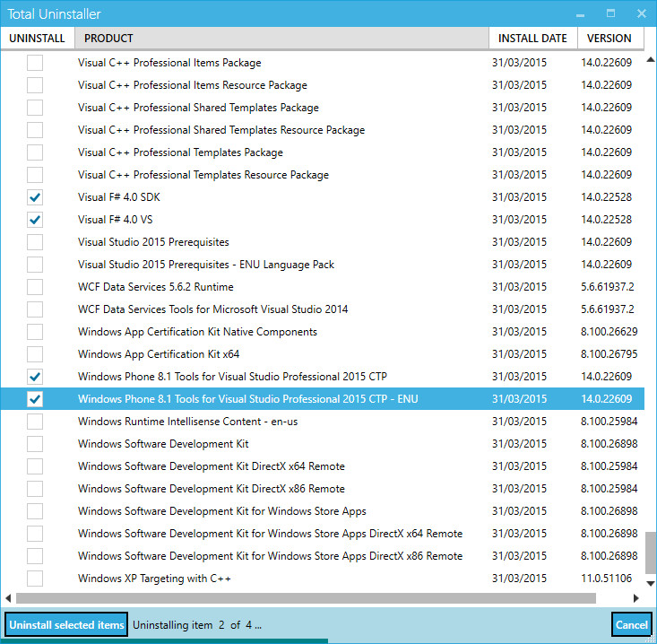Check Windows XP Targeting with C++ checkbox

point(35,579)
